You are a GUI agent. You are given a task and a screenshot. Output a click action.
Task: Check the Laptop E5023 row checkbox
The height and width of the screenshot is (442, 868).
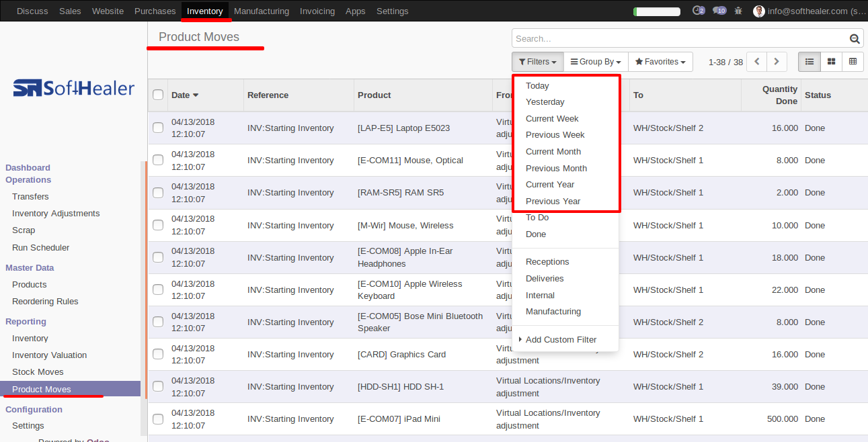[158, 128]
